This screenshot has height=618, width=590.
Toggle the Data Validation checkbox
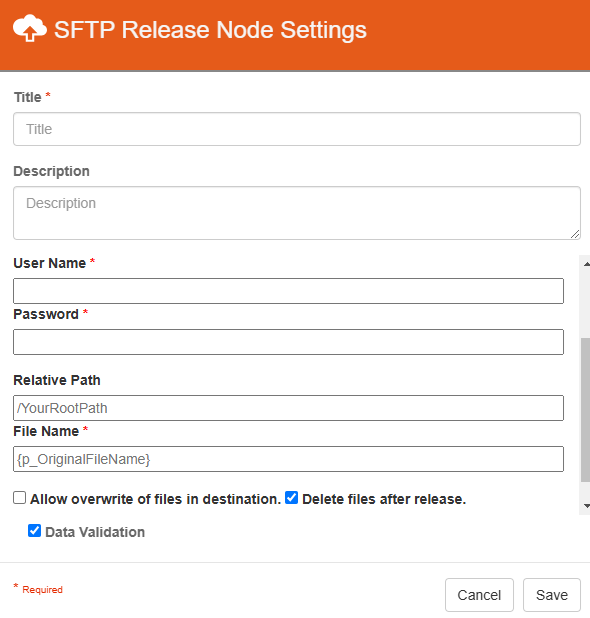pos(34,531)
